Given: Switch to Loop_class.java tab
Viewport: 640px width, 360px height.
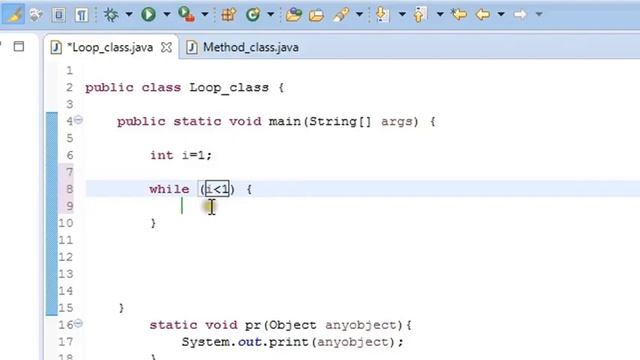Looking at the screenshot, I should pyautogui.click(x=110, y=47).
